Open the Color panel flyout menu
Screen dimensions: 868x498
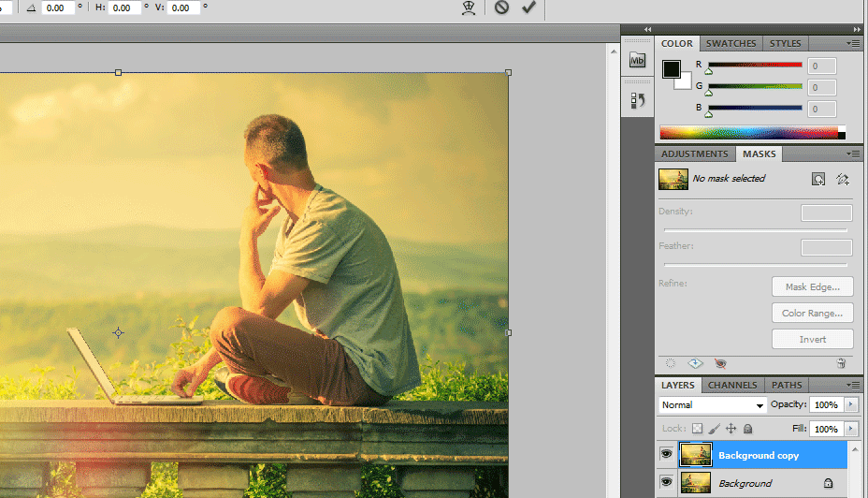852,43
